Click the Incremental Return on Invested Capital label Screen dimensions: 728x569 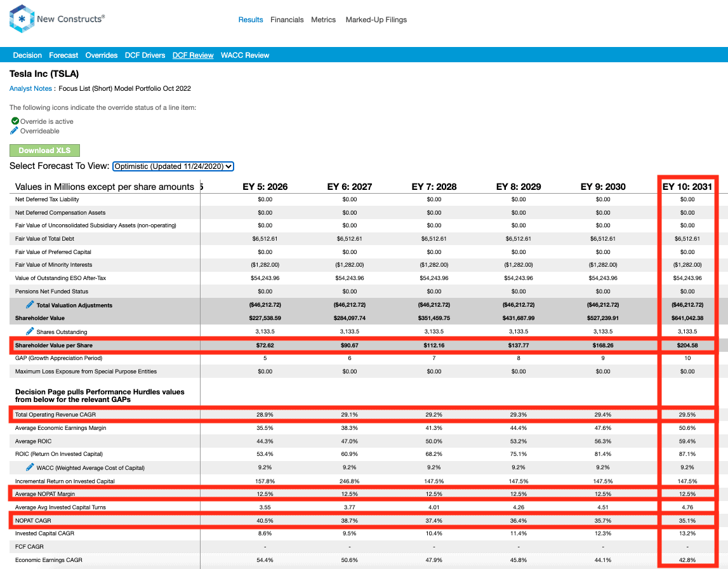[65, 481]
